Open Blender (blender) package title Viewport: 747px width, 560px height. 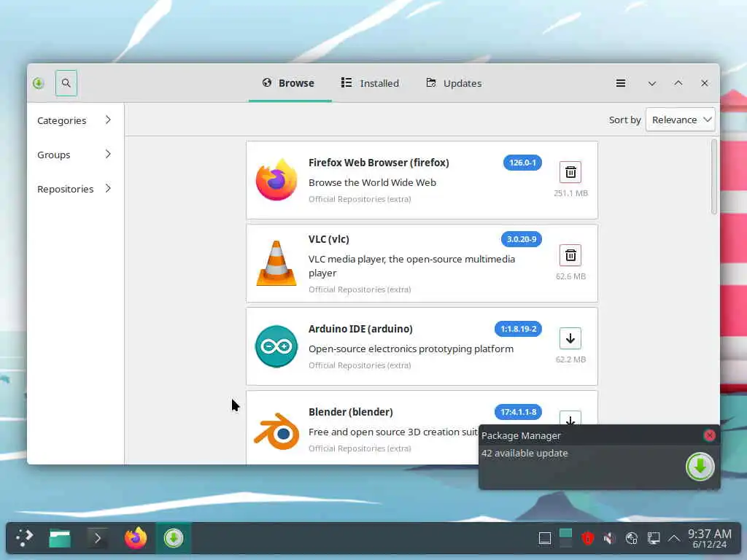351,412
